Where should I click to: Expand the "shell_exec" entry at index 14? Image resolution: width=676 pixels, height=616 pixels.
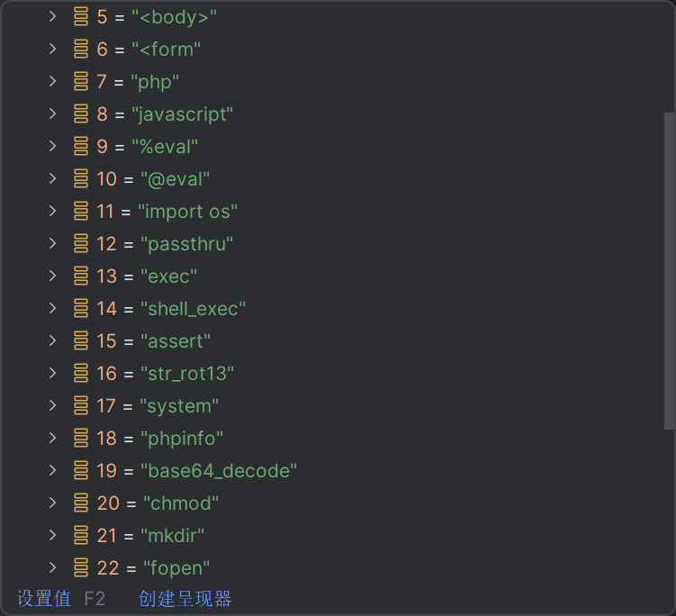pyautogui.click(x=53, y=309)
